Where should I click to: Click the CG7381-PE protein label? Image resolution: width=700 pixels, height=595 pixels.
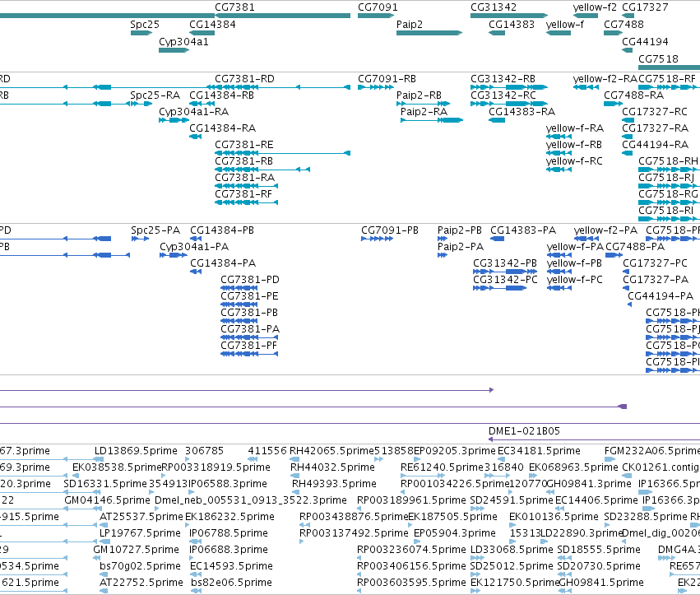click(249, 296)
